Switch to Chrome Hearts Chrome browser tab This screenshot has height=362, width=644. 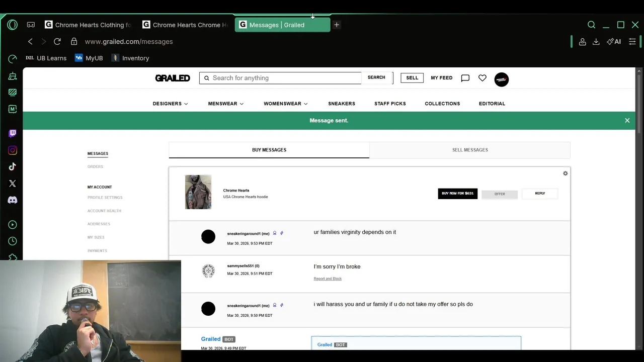[186, 25]
